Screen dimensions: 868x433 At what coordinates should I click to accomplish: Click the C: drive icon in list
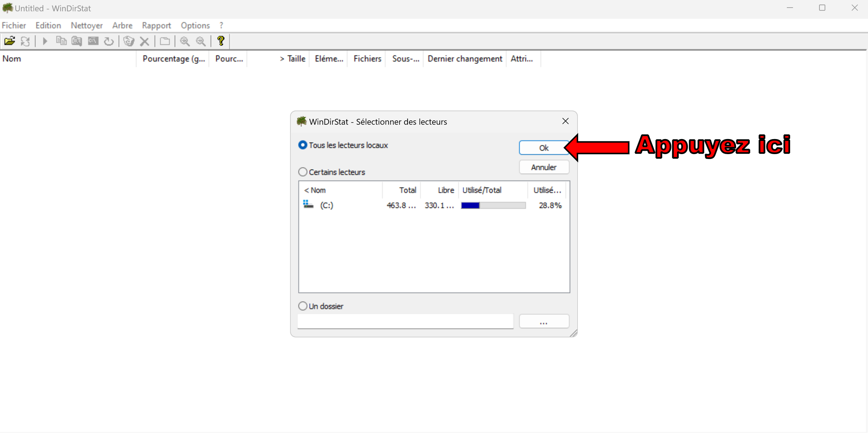click(308, 205)
